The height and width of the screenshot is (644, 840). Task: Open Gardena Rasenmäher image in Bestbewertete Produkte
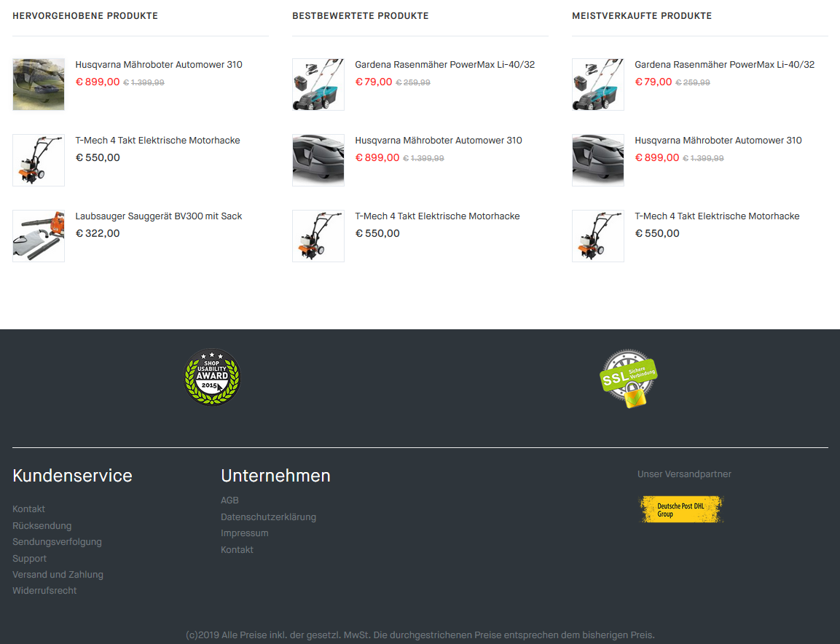coord(318,85)
